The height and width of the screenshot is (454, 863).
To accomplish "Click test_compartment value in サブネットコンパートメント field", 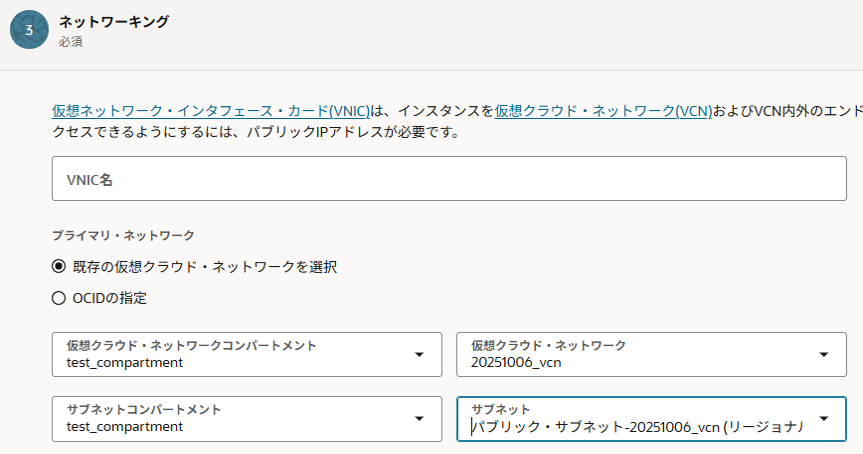I will pos(125,426).
